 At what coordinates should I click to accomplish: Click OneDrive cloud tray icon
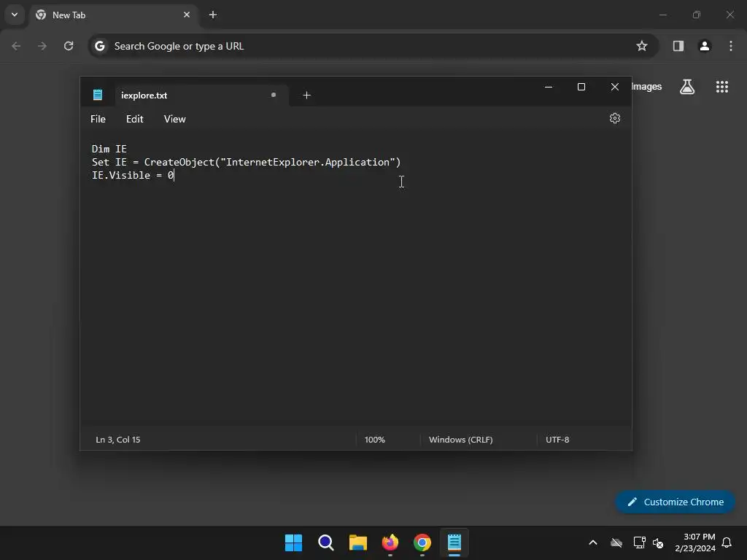tap(616, 542)
